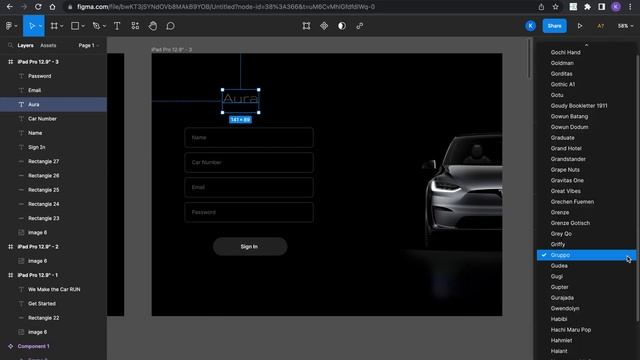640x360 pixels.
Task: Open the Pen tool dropdown arrow
Action: (104, 26)
